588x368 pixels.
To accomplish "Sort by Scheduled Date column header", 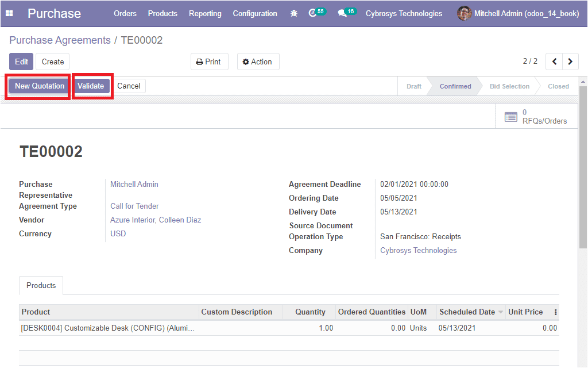I will [467, 312].
